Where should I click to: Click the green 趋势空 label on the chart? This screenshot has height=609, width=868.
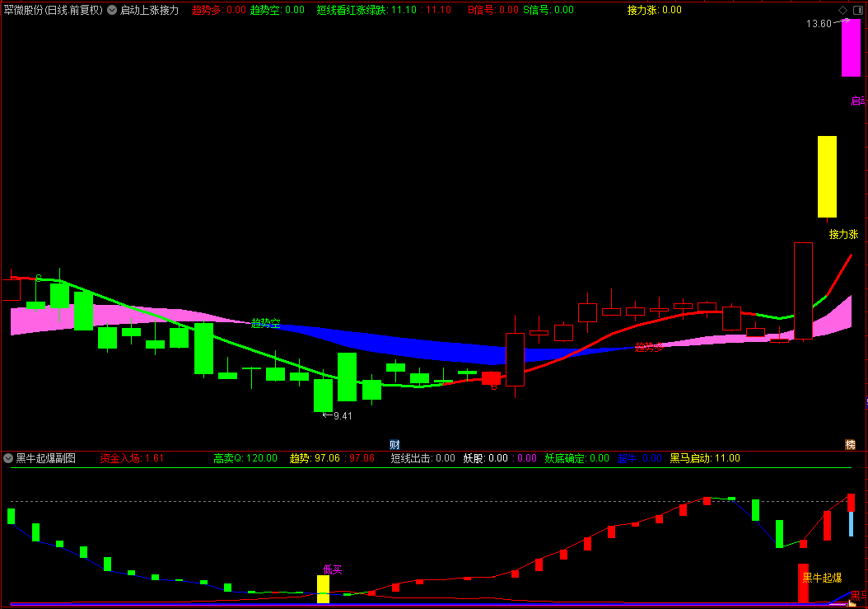[x=266, y=323]
